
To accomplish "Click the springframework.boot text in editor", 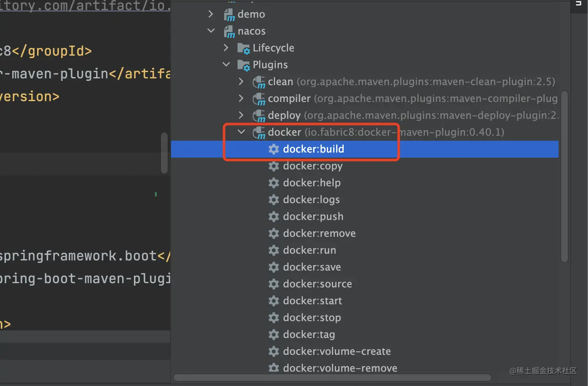I will click(78, 256).
